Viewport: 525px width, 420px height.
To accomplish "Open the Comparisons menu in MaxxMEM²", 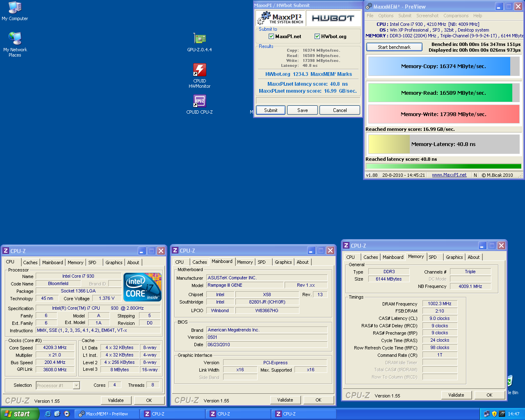I will [456, 16].
